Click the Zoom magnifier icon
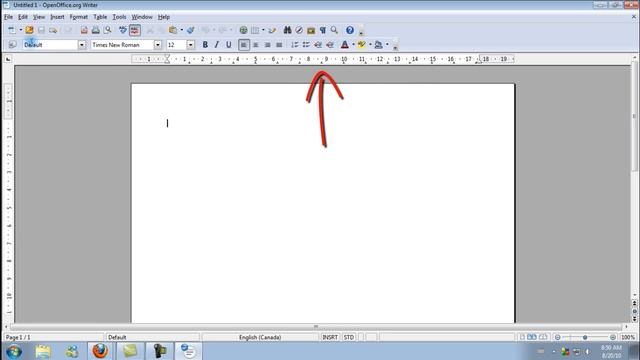 tap(334, 30)
